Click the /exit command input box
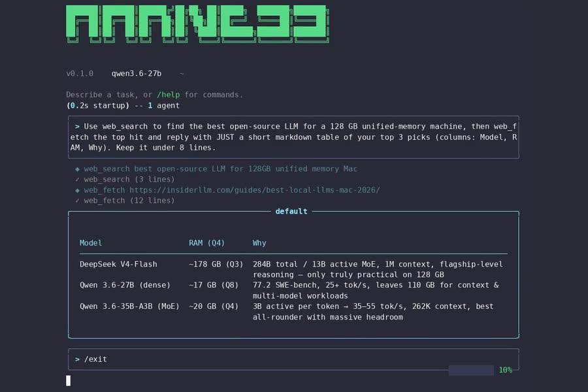This screenshot has height=392, width=588. pos(293,359)
